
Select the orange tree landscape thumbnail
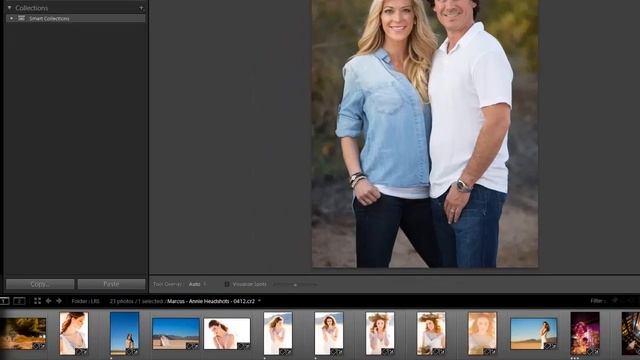coord(23,333)
